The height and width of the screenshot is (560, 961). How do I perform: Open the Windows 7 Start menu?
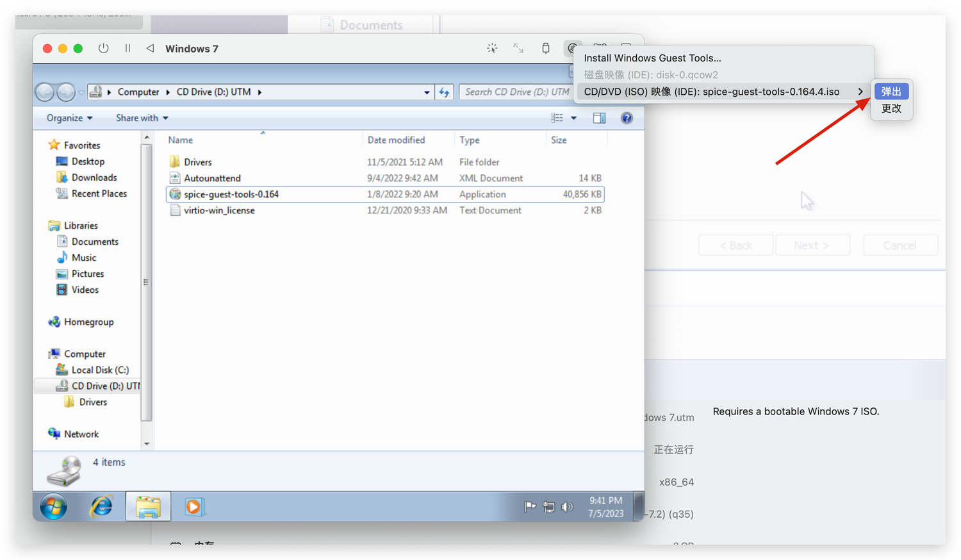(x=53, y=507)
